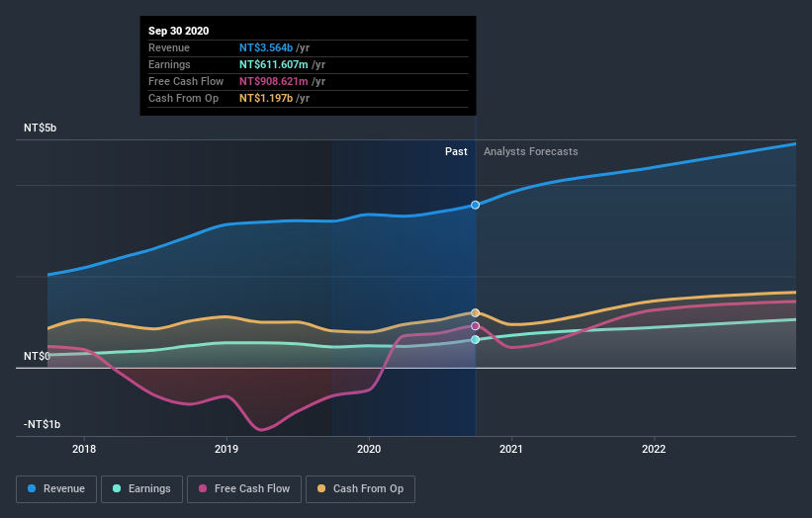Click the Revenue data point marker at Sep 2020
Screen dimensions: 812x518
[476, 205]
